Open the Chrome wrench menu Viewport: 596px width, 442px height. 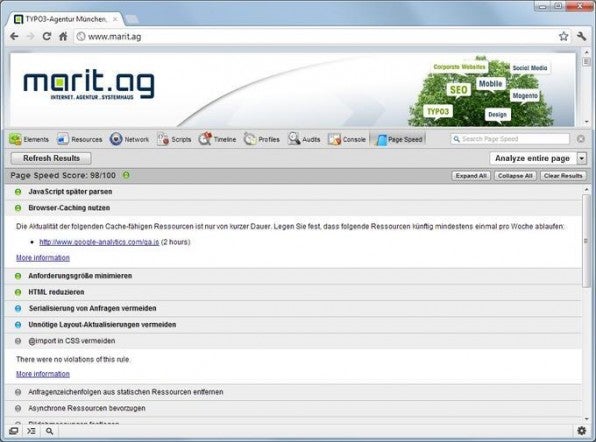(581, 36)
